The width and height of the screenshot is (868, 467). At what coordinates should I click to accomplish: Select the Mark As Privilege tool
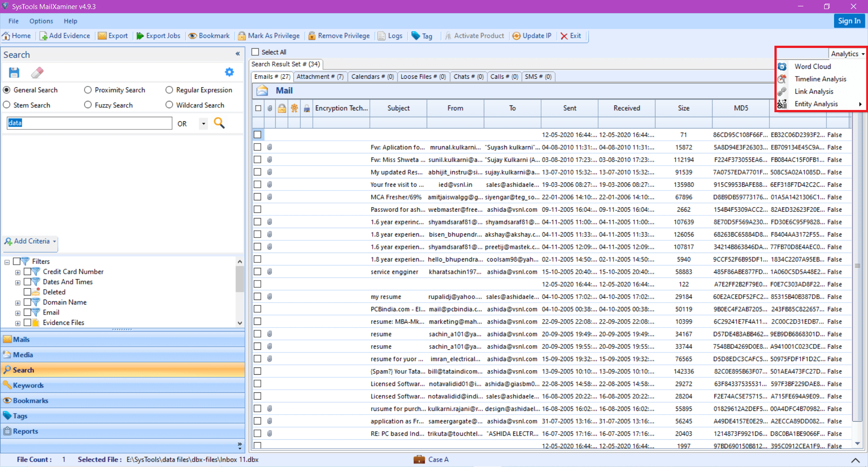(269, 36)
